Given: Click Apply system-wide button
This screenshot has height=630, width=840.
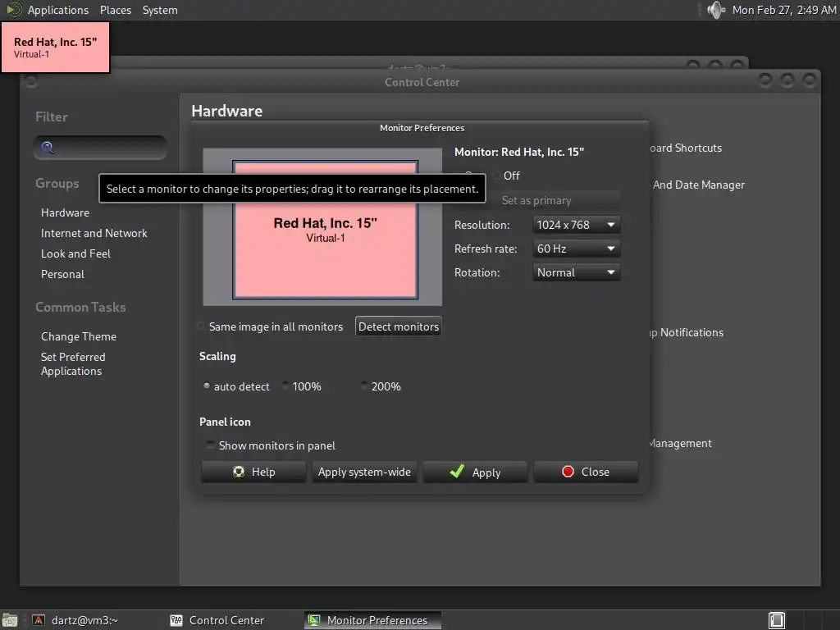Looking at the screenshot, I should (364, 472).
